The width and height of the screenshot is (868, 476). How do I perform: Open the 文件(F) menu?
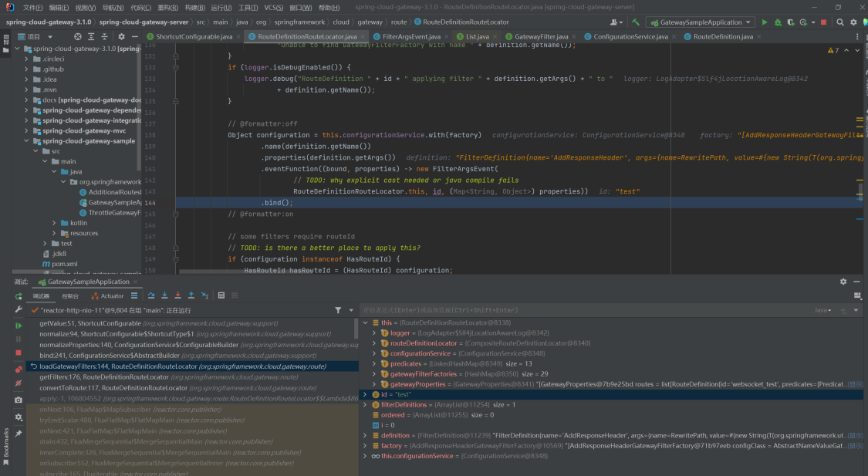[32, 8]
